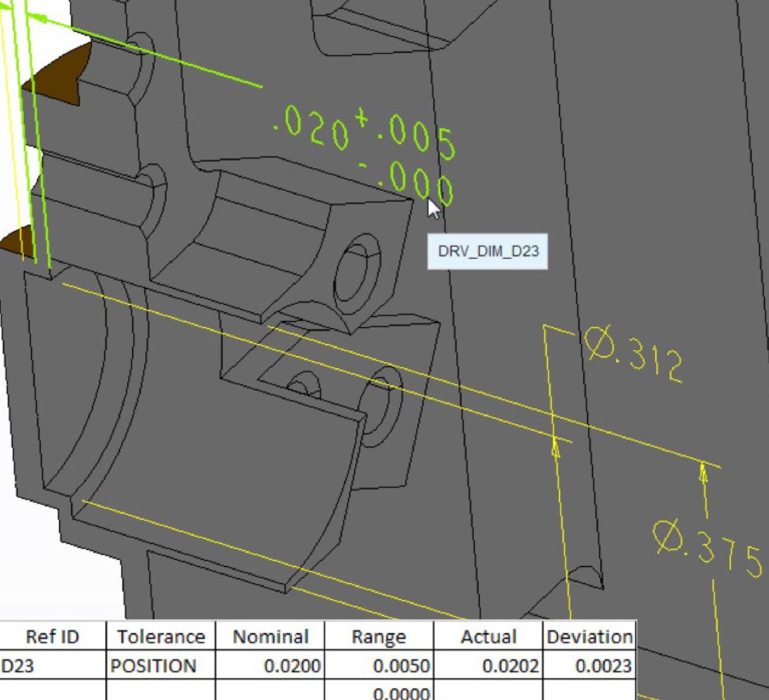Click the Ref ID column header
Image resolution: width=769 pixels, height=700 pixels.
(x=52, y=637)
